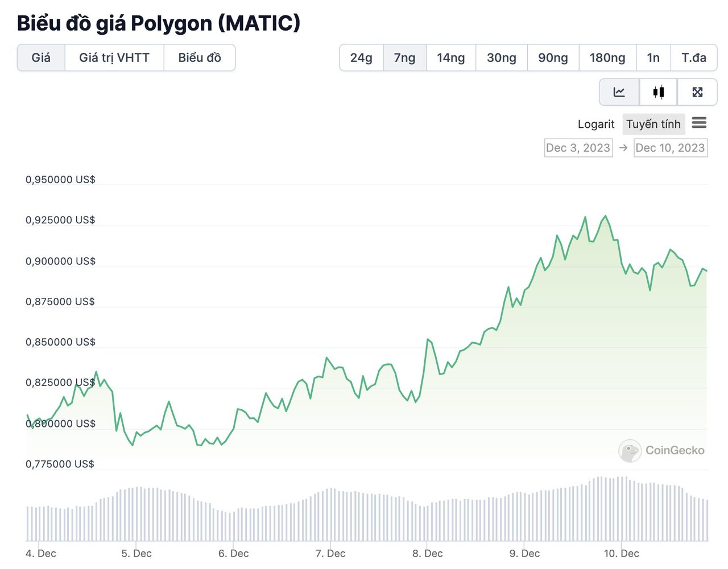Screen dimensions: 728x569
Task: Click the 0,775000 US$ axis label
Action: point(60,464)
